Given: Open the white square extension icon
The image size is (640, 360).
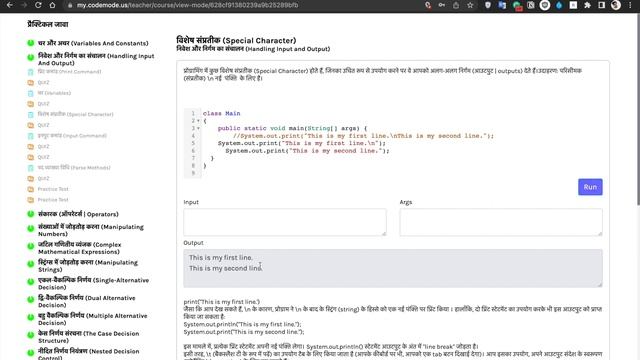Looking at the screenshot, I should point(573,5).
